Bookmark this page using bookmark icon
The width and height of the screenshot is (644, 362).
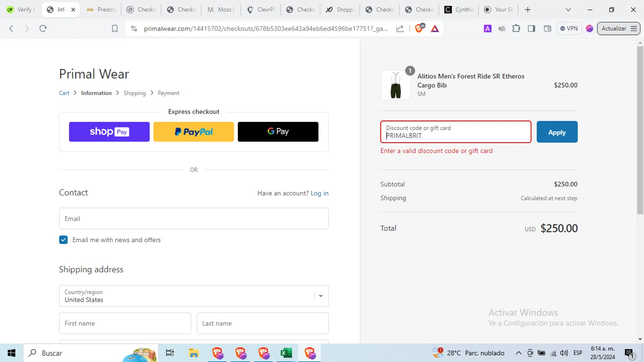click(115, 28)
